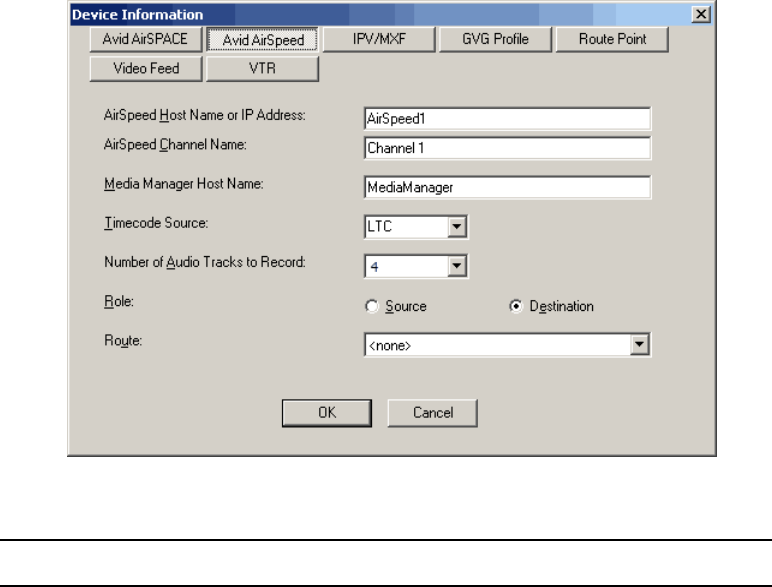
Task: Select the Destination role radio button
Action: 515,306
